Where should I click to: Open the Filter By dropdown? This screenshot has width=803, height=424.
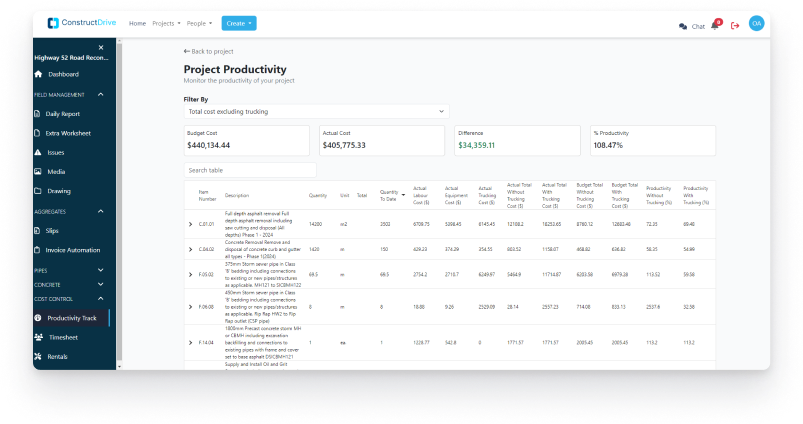(x=316, y=112)
